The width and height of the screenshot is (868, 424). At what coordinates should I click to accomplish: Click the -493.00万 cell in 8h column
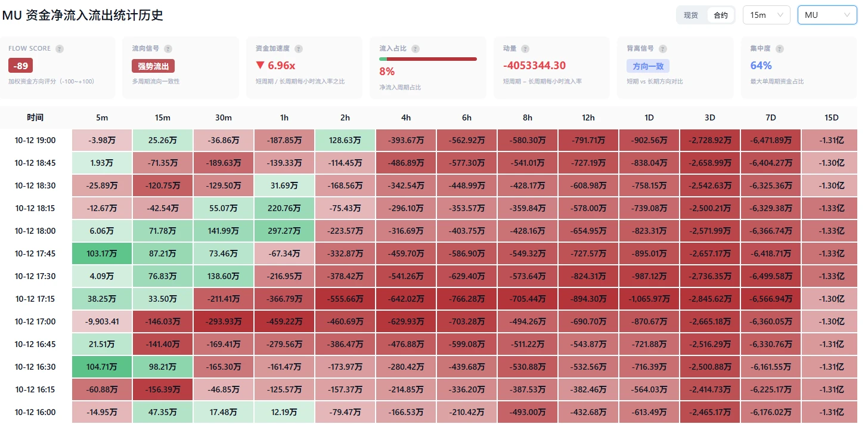pyautogui.click(x=528, y=412)
